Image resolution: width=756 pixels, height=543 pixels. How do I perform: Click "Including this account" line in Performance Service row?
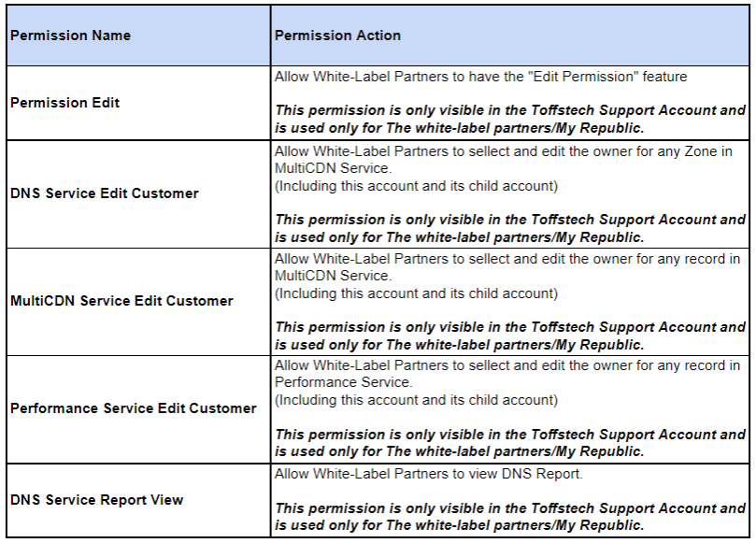416,400
